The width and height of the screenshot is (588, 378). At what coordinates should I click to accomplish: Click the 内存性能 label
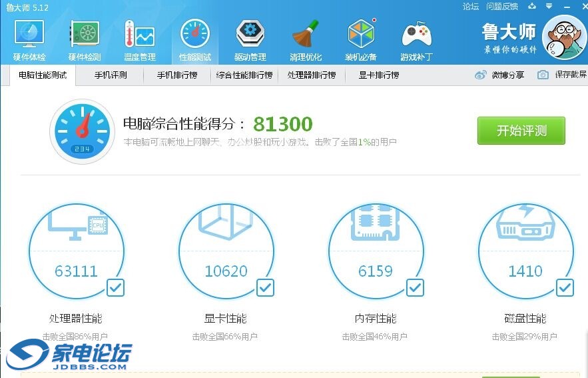click(x=376, y=319)
